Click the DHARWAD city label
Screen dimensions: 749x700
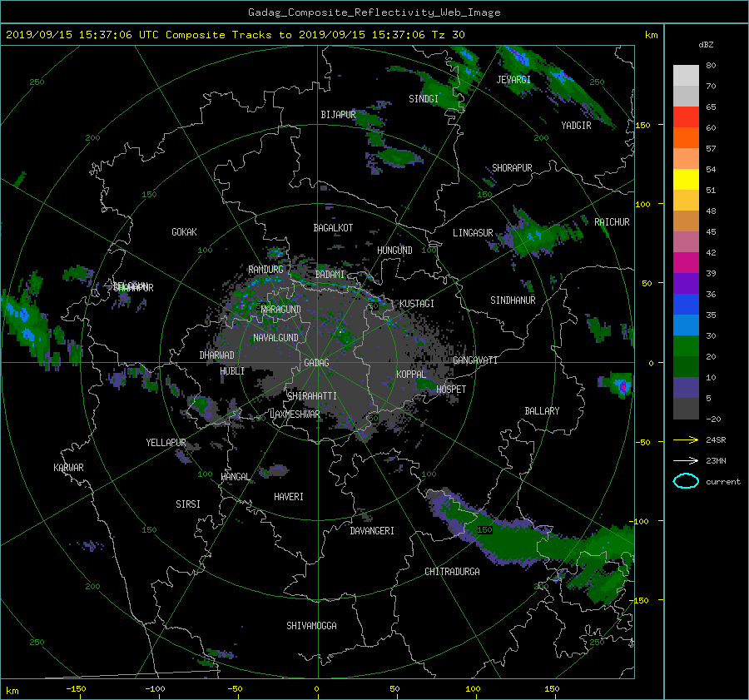[x=216, y=355]
